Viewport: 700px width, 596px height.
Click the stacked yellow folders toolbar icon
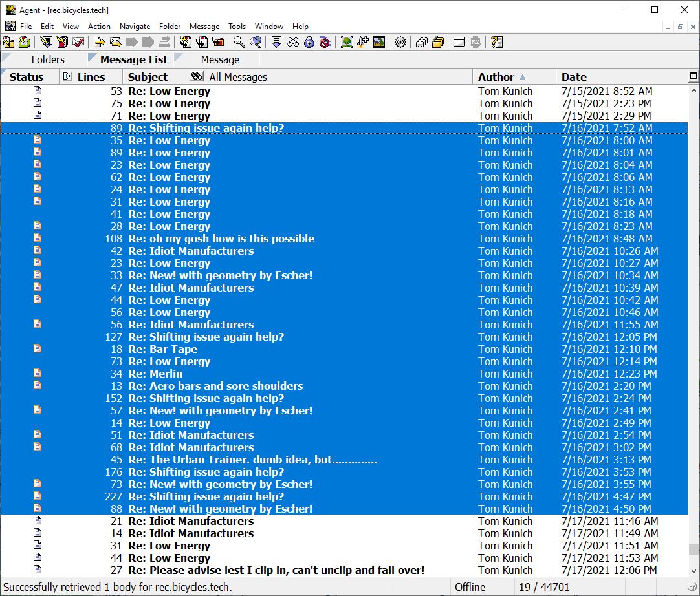(x=438, y=43)
